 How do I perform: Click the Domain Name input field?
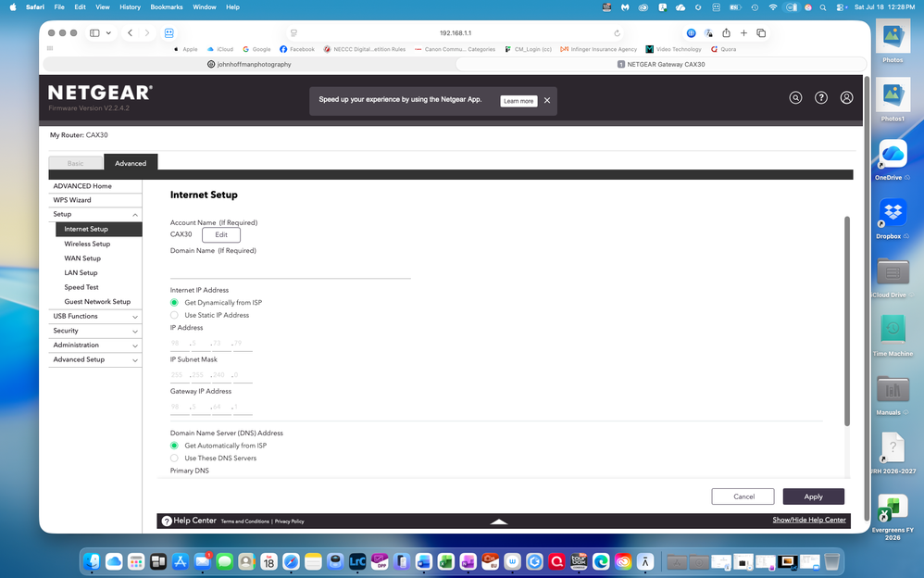click(290, 268)
